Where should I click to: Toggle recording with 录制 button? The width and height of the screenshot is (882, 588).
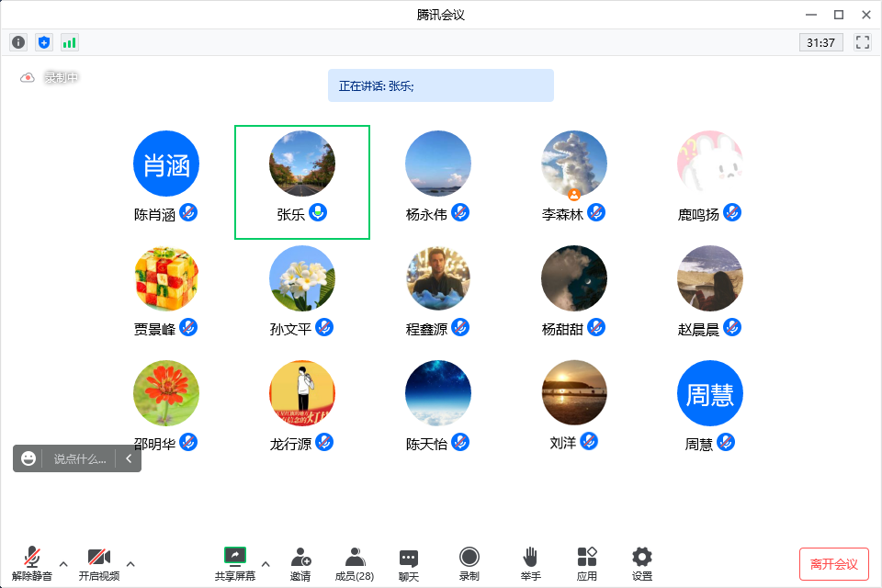point(469,563)
